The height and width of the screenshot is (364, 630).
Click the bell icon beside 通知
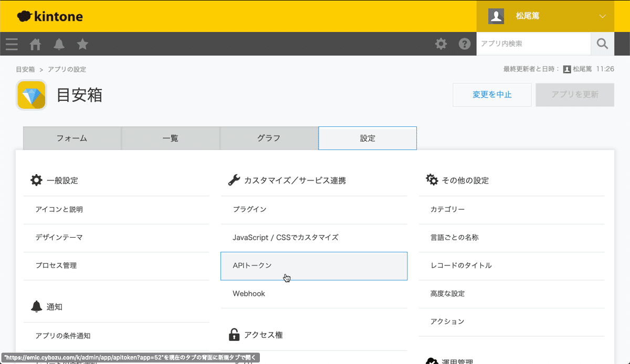(x=36, y=305)
